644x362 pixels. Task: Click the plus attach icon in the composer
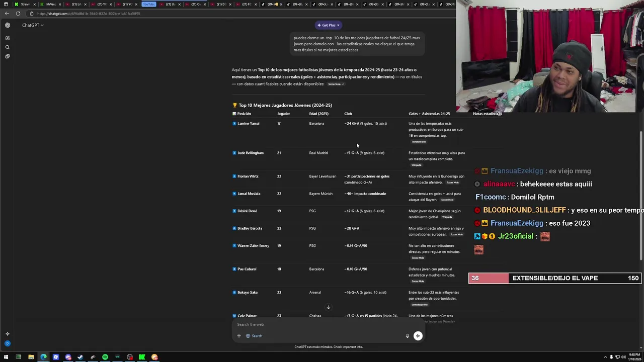click(x=239, y=336)
